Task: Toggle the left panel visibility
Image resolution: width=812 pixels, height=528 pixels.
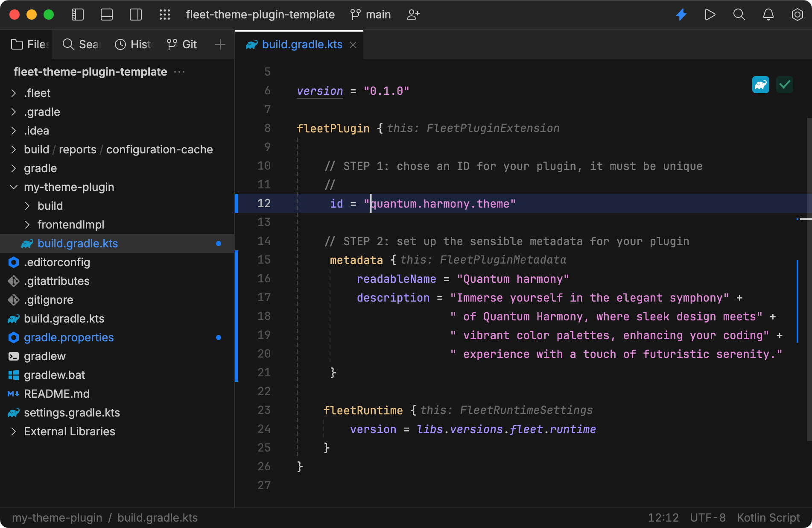Action: (x=77, y=14)
